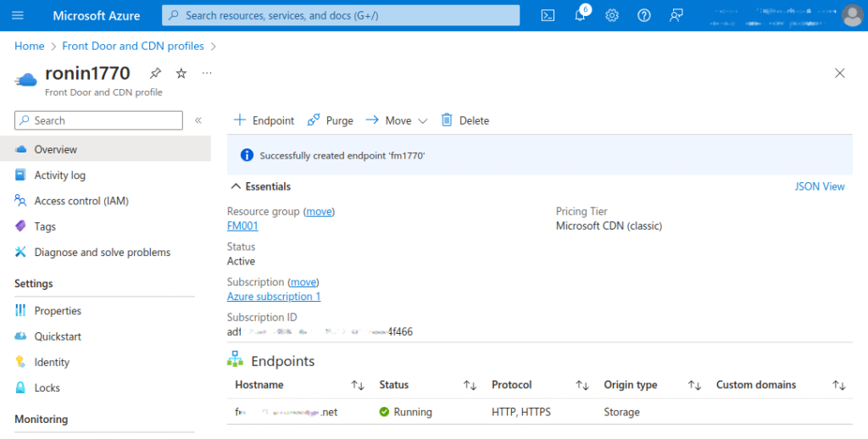Viewport: 868px width, 439px height.
Task: Open Azure subscription 1 link
Action: (274, 296)
